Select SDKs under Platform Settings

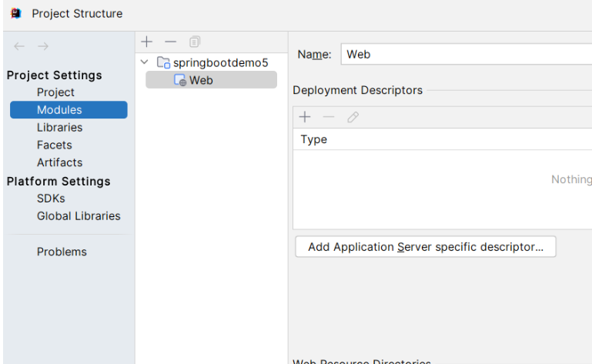pos(51,199)
